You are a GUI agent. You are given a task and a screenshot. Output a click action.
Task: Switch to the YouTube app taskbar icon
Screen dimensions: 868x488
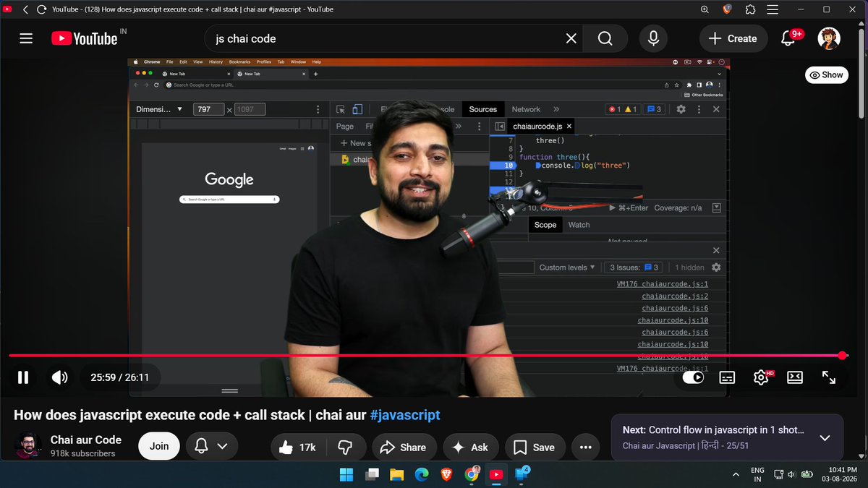click(497, 474)
